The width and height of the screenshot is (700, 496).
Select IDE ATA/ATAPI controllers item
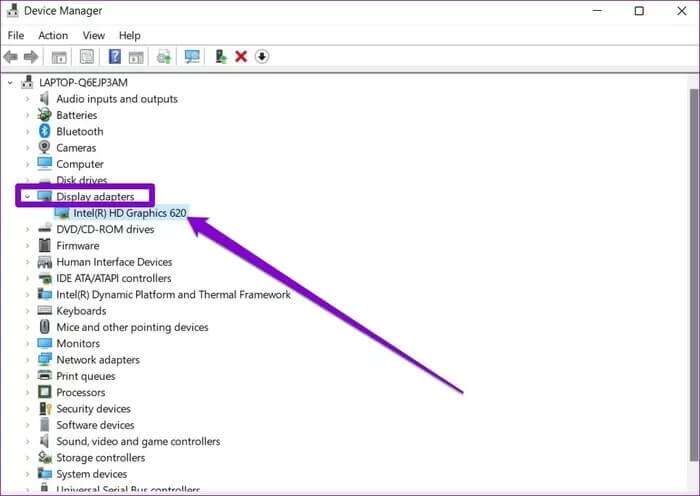[114, 278]
